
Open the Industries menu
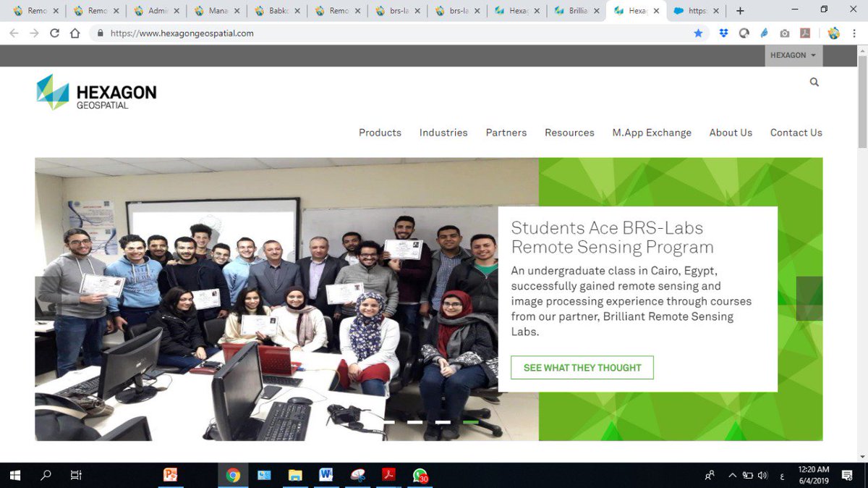443,132
